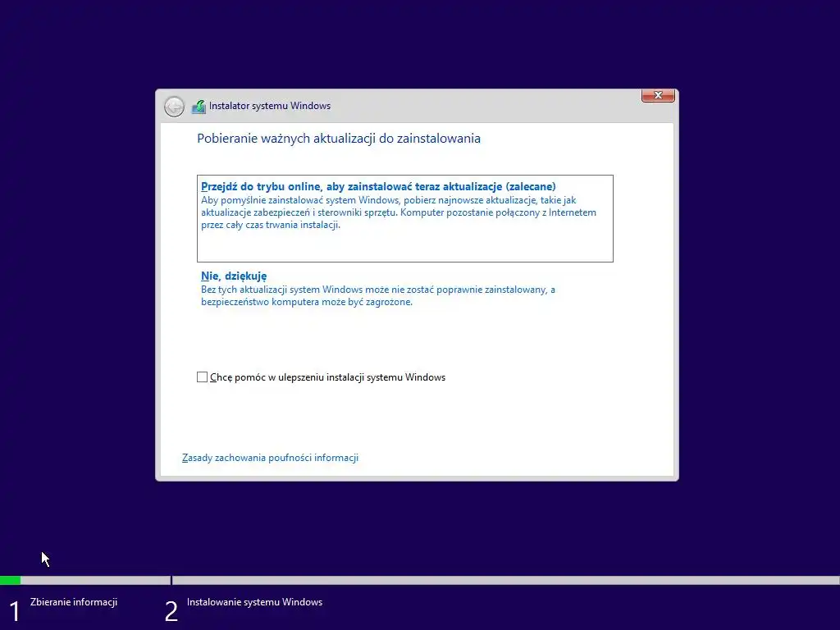Click step 2 'Instalowanie systemu Windows' label

pyautogui.click(x=254, y=602)
